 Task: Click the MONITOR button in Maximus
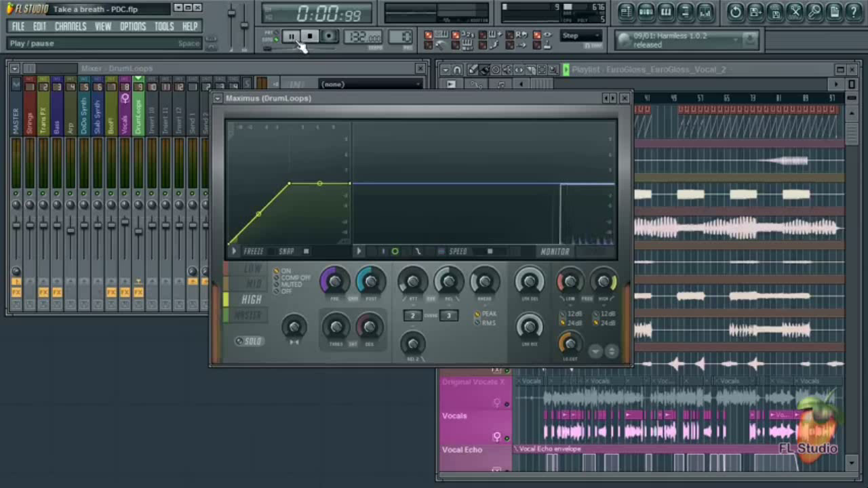555,251
